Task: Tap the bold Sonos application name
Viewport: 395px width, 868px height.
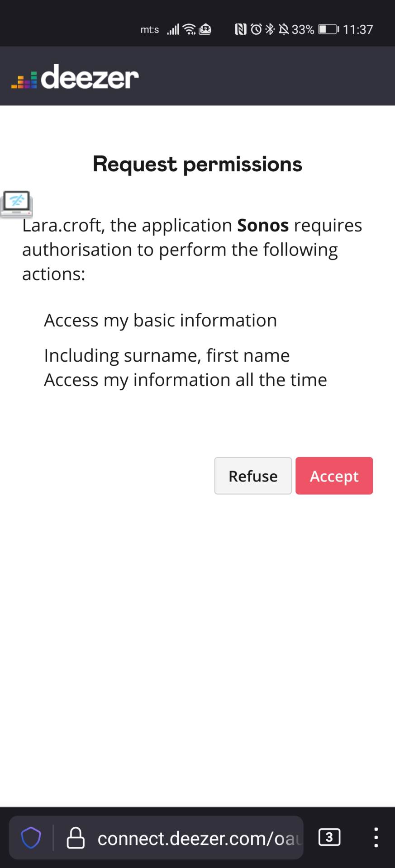Action: tap(263, 225)
